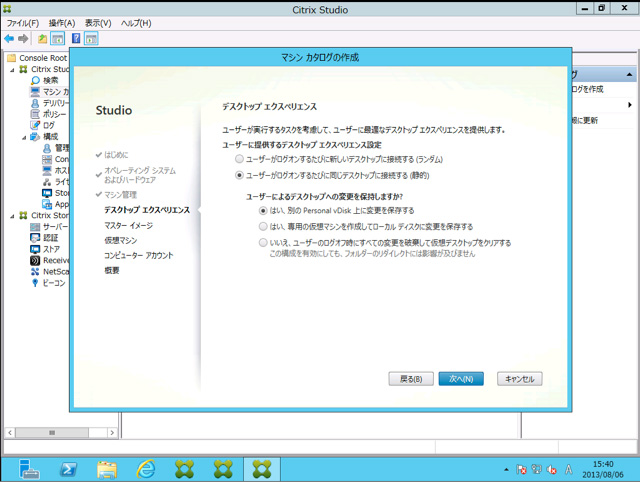This screenshot has width=640, height=482.
Task: Select the ストア node icon
Action: pyautogui.click(x=36, y=249)
